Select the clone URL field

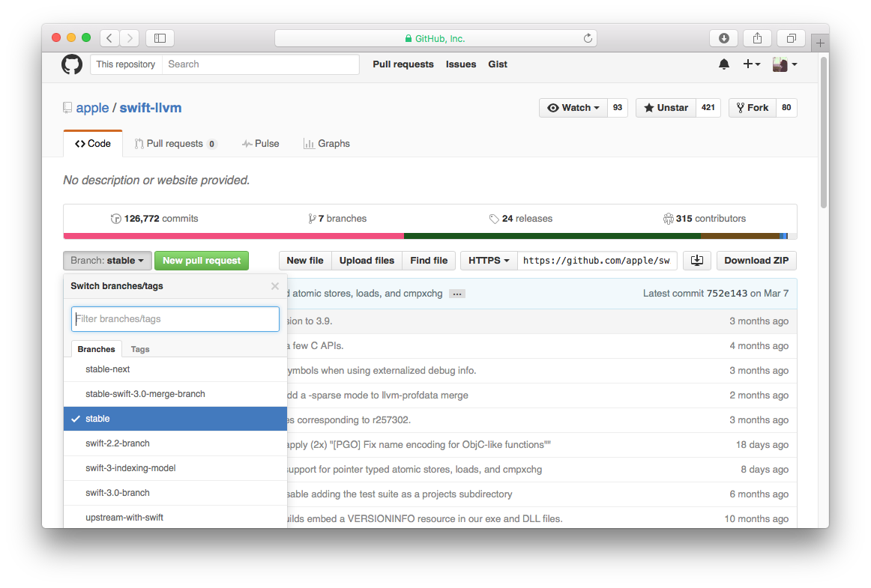click(x=597, y=261)
